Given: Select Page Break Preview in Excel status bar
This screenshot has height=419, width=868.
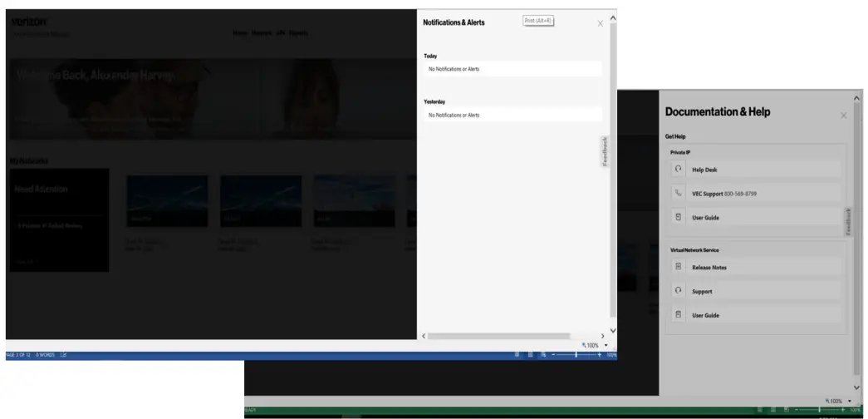Looking at the screenshot, I should [x=786, y=410].
